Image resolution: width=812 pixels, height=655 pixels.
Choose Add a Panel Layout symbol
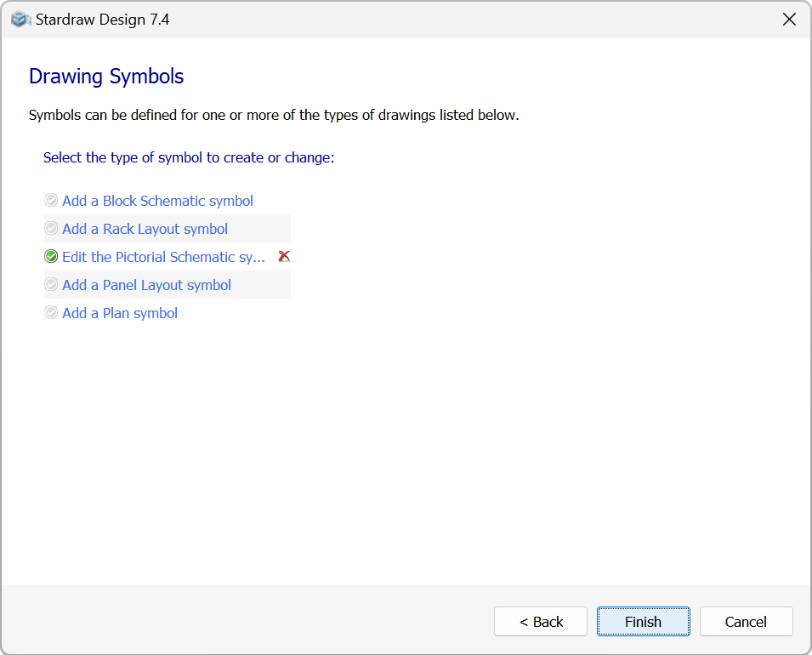[146, 284]
